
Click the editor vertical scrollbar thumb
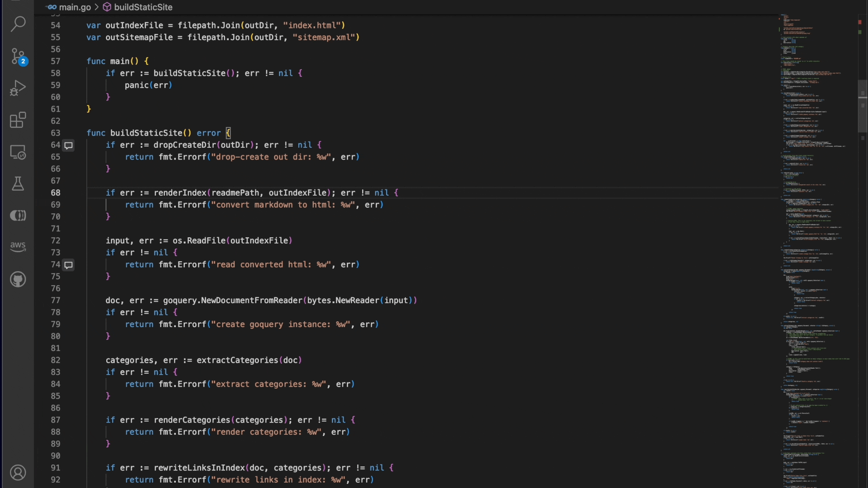tap(863, 106)
